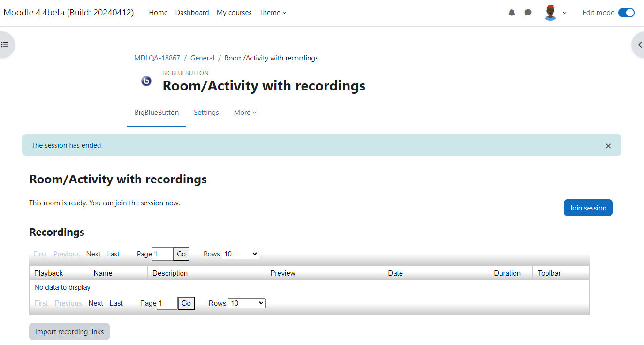Toggle the Edit mode switch
The width and height of the screenshot is (644, 345).
[x=626, y=13]
